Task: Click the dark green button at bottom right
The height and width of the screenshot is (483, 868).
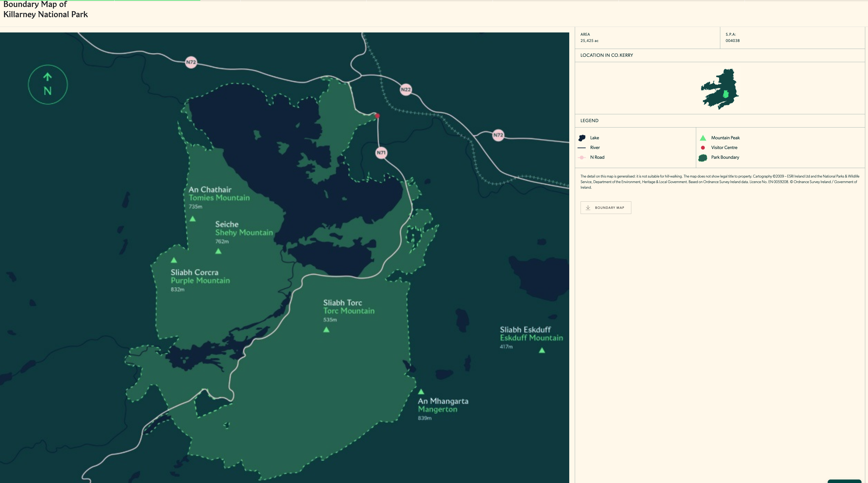Action: [844, 481]
